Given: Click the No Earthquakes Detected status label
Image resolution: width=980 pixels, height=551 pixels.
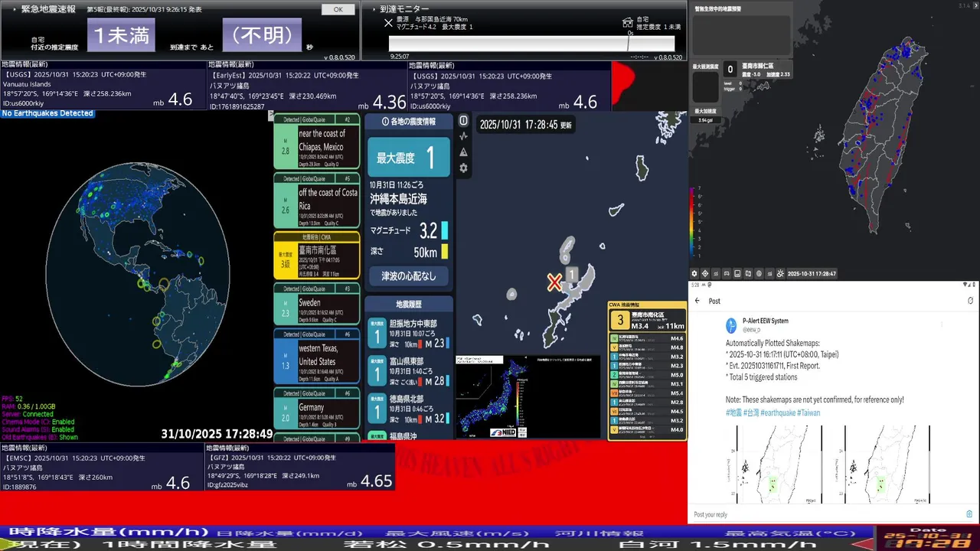Looking at the screenshot, I should click(x=47, y=113).
